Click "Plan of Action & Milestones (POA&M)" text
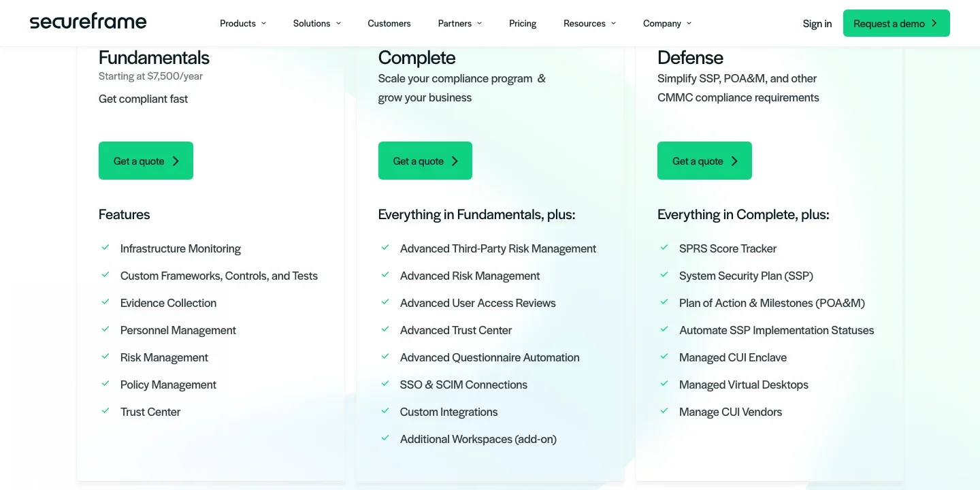980x490 pixels. [772, 303]
